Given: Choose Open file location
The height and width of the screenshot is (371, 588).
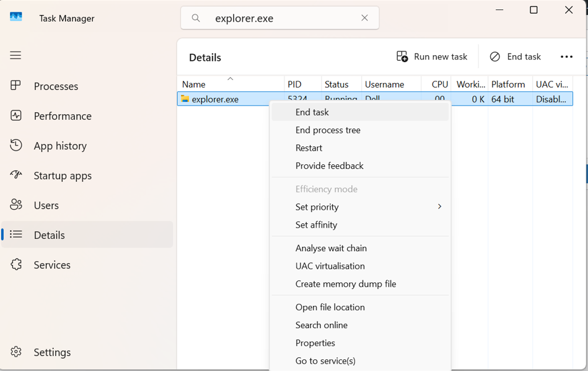Looking at the screenshot, I should pos(360,306).
